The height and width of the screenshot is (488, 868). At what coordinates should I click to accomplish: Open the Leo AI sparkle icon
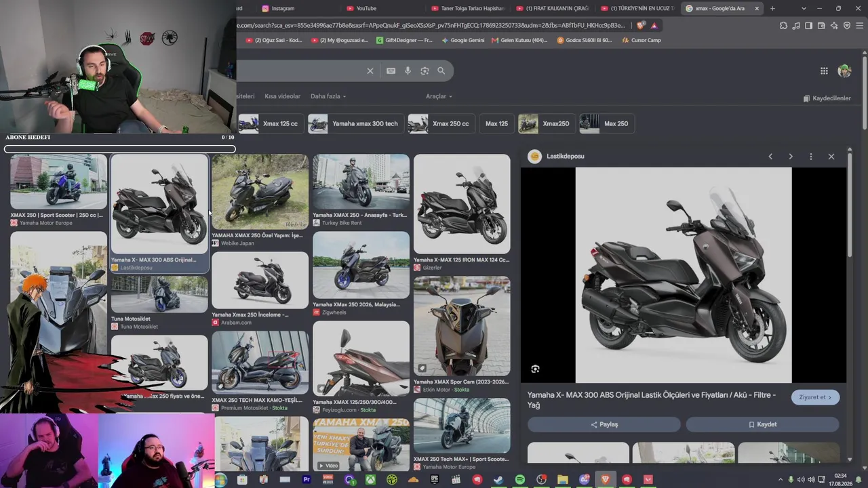pos(834,26)
